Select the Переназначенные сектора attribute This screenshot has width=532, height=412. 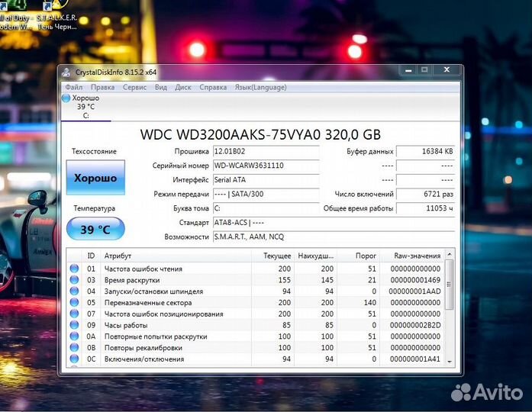pyautogui.click(x=256, y=302)
